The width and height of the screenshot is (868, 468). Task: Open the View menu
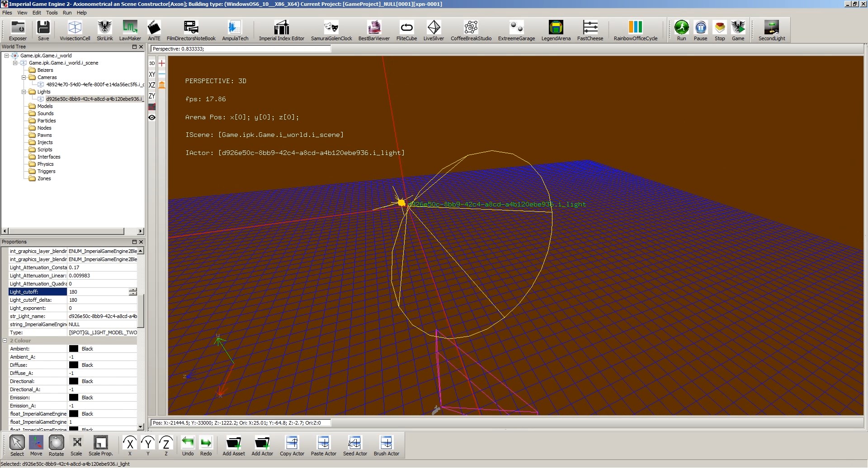(x=22, y=13)
